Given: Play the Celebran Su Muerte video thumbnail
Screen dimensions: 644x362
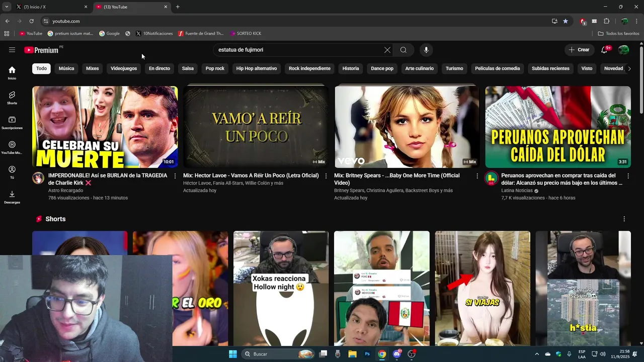Looking at the screenshot, I should pyautogui.click(x=105, y=127).
